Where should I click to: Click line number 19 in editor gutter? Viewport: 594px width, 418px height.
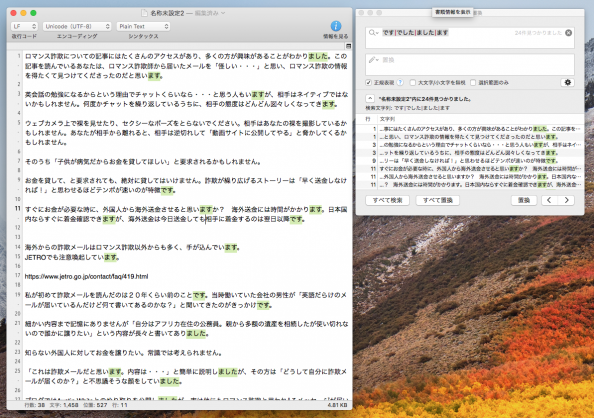[x=17, y=294]
